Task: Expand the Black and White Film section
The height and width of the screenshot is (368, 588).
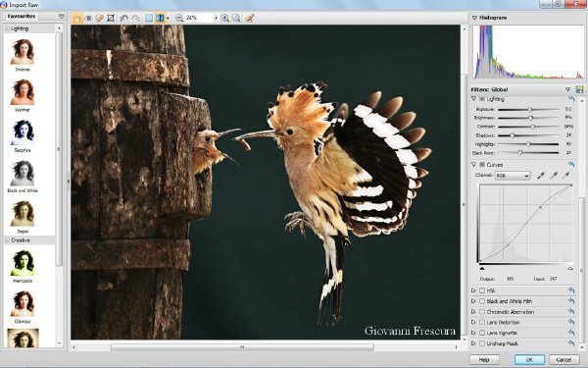Action: [x=473, y=301]
